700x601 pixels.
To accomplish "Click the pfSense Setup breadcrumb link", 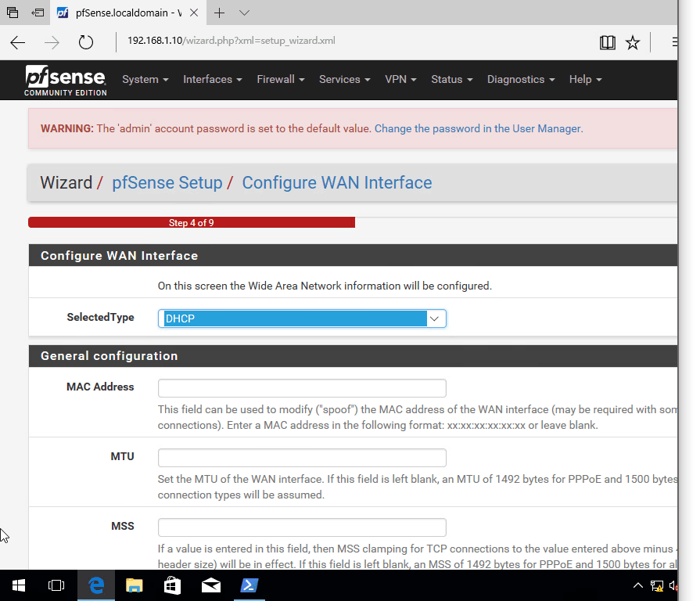I will pos(167,182).
